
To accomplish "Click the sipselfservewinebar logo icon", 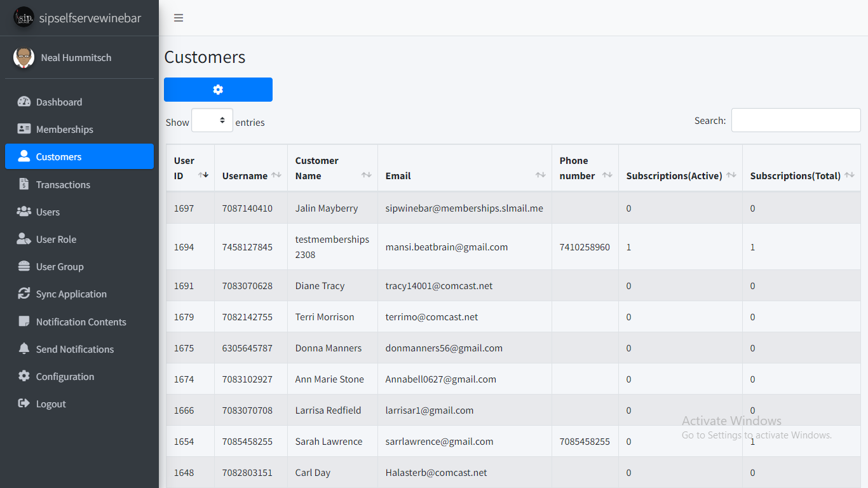I will point(24,18).
